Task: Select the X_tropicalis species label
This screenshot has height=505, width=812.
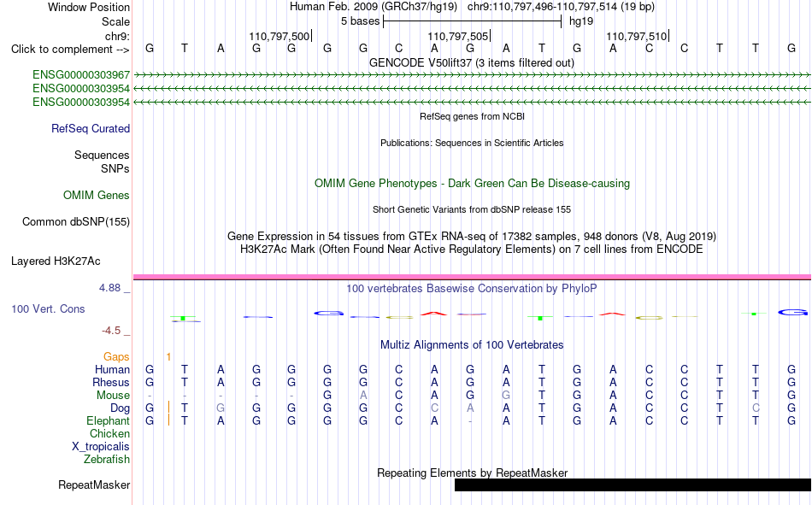Action: tap(101, 447)
